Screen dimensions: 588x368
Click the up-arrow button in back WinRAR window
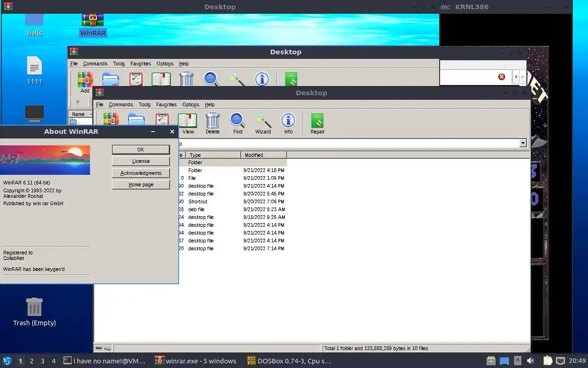pos(78,102)
